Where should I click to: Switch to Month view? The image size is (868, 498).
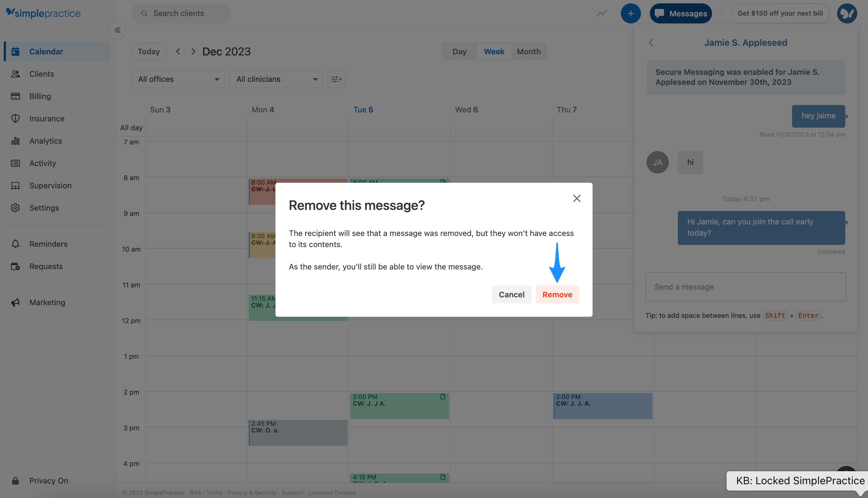coord(529,51)
